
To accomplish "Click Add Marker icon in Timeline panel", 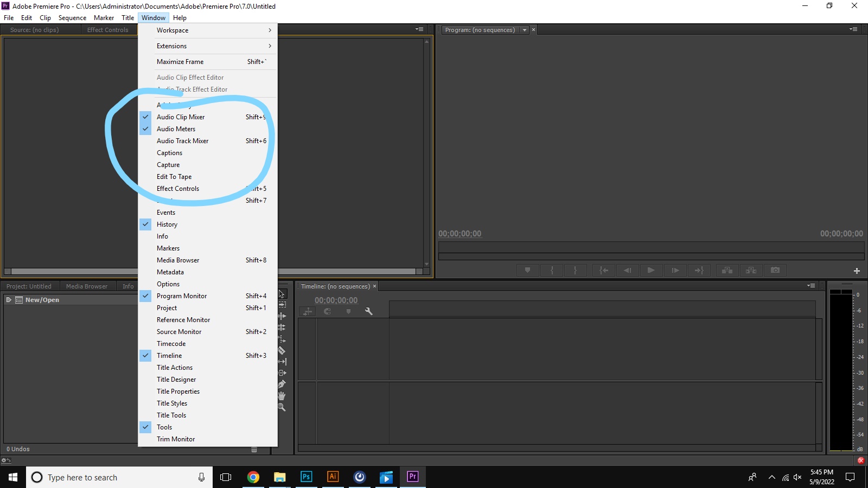I will [x=348, y=311].
